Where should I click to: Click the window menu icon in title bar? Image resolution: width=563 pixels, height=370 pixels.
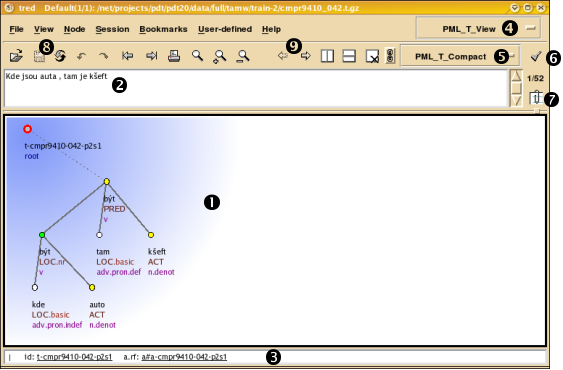(9, 8)
